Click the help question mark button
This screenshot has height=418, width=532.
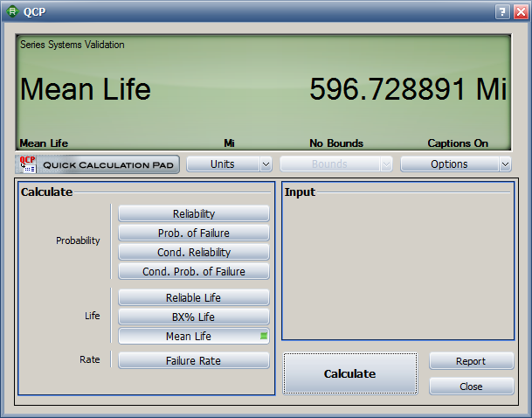tap(502, 12)
